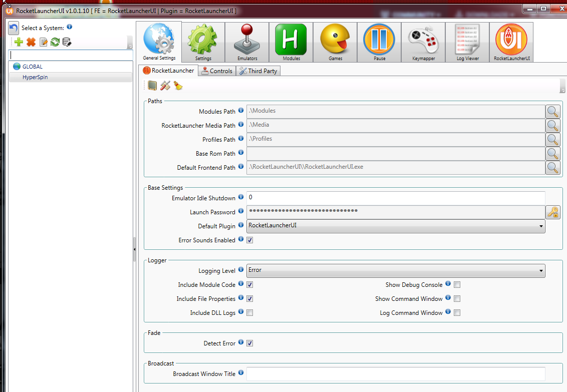This screenshot has width=567, height=392.
Task: Disable the Error Sounds Enabled checkbox
Action: [x=250, y=240]
